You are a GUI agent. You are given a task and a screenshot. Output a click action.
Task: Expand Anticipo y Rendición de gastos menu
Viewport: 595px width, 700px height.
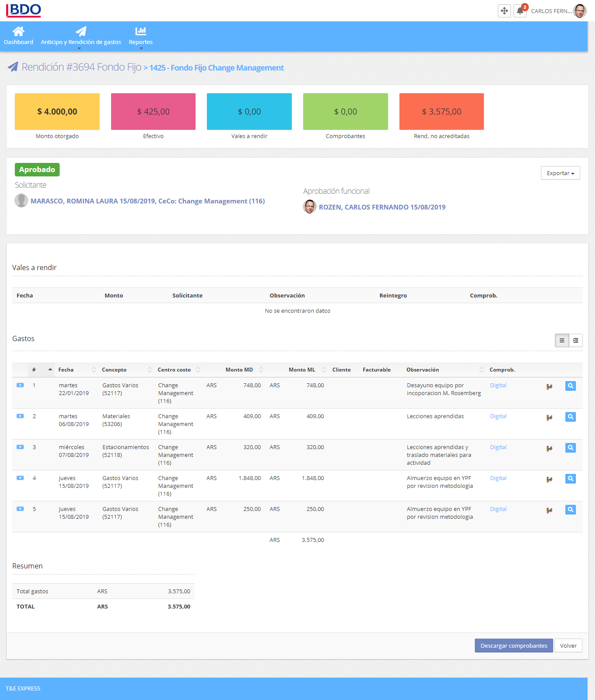pos(81,36)
